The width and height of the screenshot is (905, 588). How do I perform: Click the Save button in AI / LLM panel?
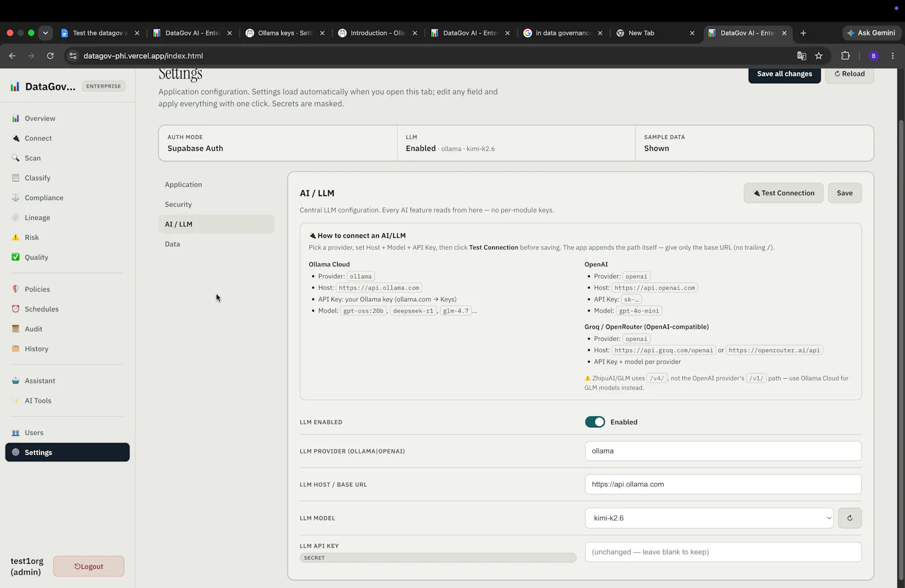[x=844, y=193]
